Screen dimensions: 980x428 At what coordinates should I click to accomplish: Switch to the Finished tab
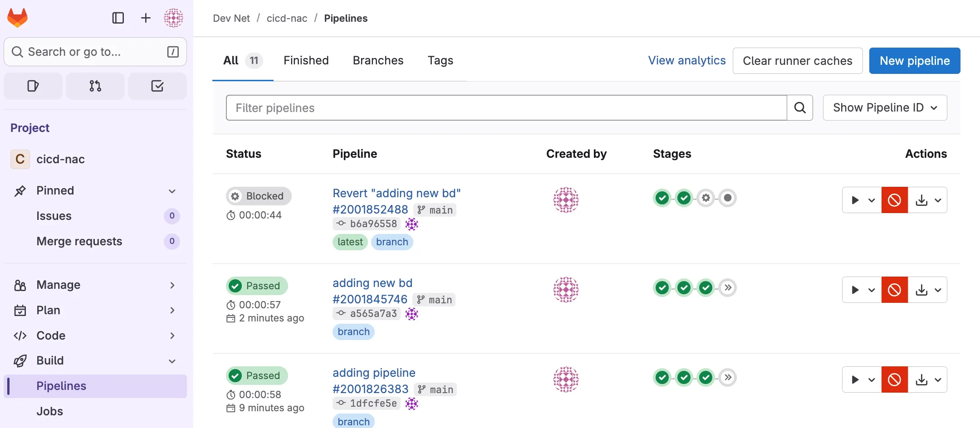tap(306, 60)
